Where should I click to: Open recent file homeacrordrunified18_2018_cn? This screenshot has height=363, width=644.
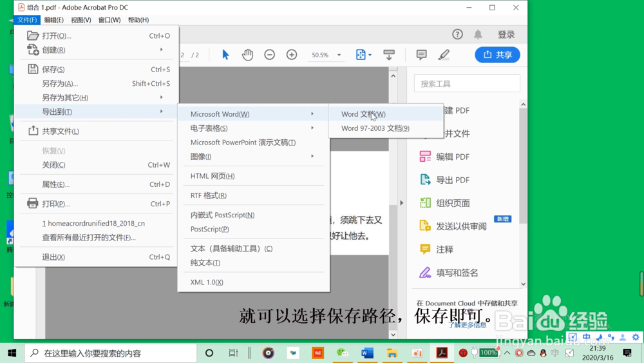pyautogui.click(x=96, y=223)
